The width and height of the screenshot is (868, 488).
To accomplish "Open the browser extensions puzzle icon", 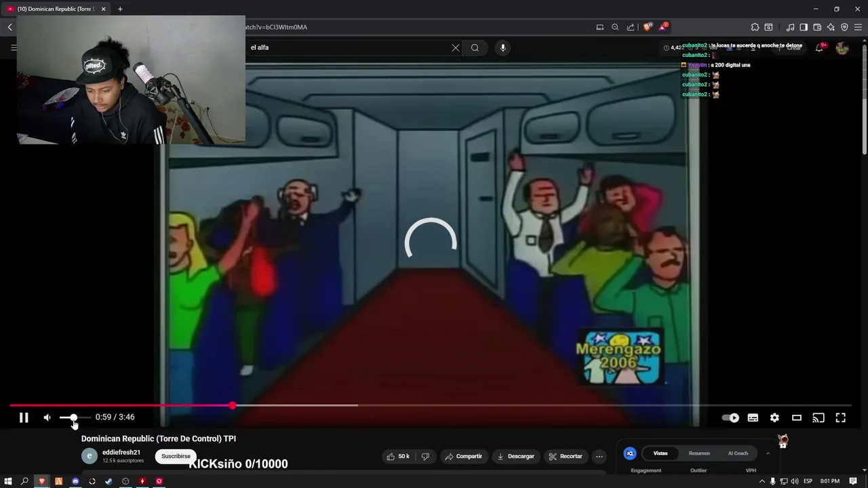I will tap(755, 27).
